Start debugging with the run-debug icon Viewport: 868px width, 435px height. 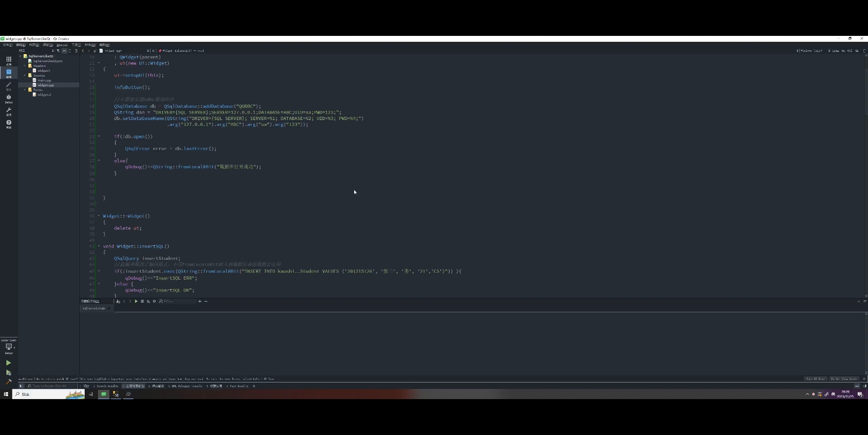coord(9,372)
